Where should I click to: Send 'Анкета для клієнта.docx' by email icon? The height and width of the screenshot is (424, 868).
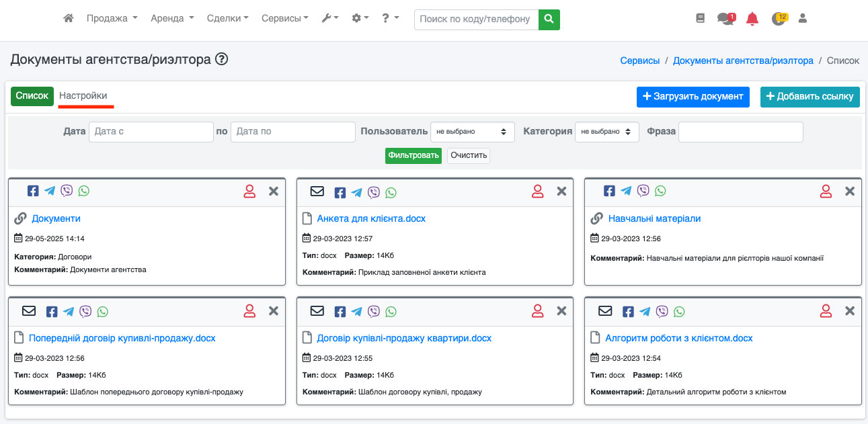pos(317,192)
